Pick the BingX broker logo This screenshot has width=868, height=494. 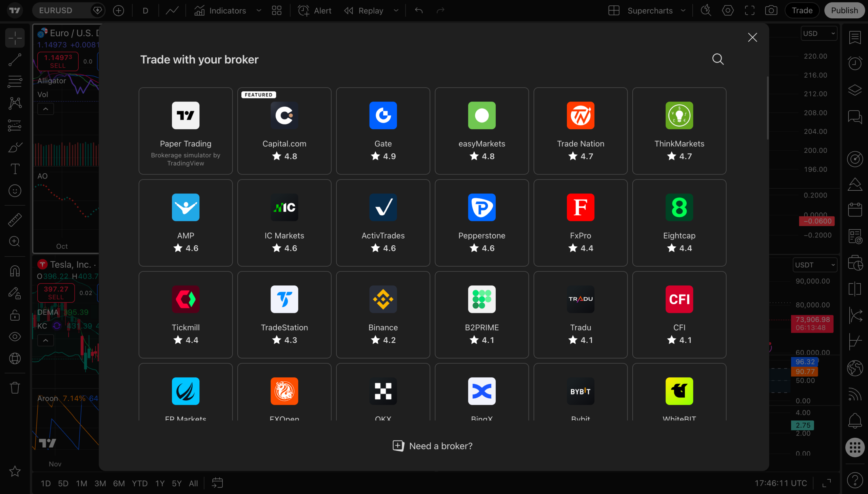click(x=481, y=391)
